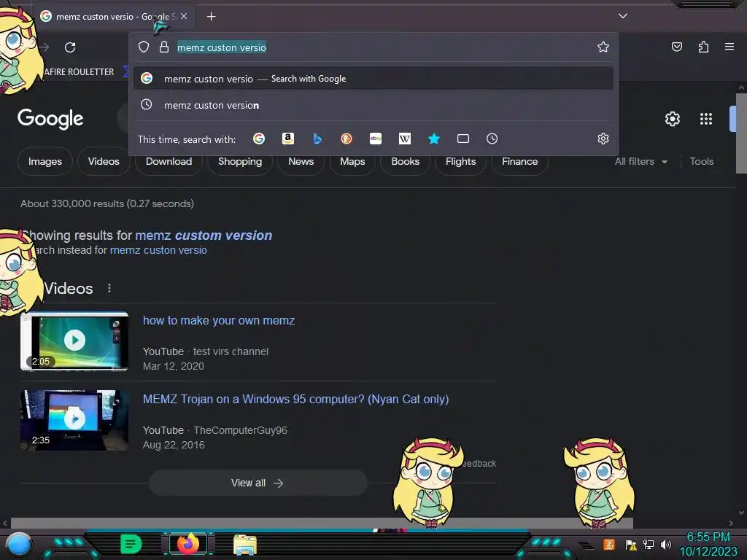Go to the Google logo homepage
This screenshot has width=747, height=560.
click(x=50, y=119)
